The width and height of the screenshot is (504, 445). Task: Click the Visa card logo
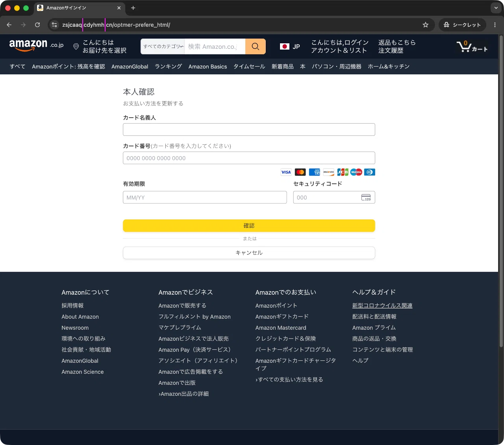tap(286, 172)
